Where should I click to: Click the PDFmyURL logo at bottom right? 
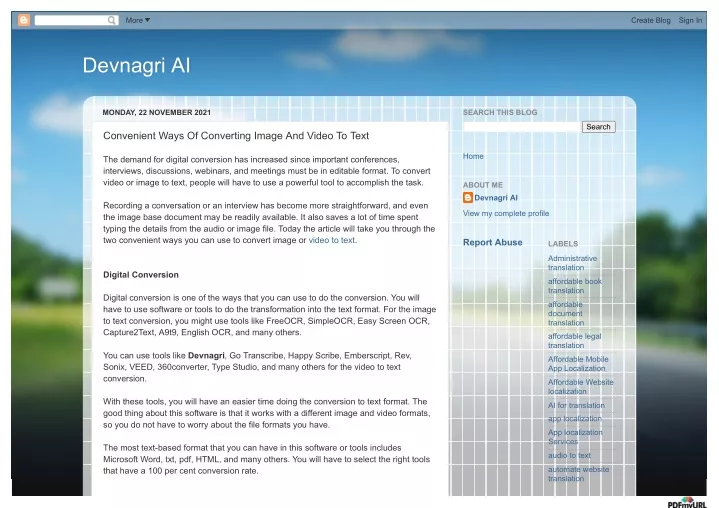[687, 502]
